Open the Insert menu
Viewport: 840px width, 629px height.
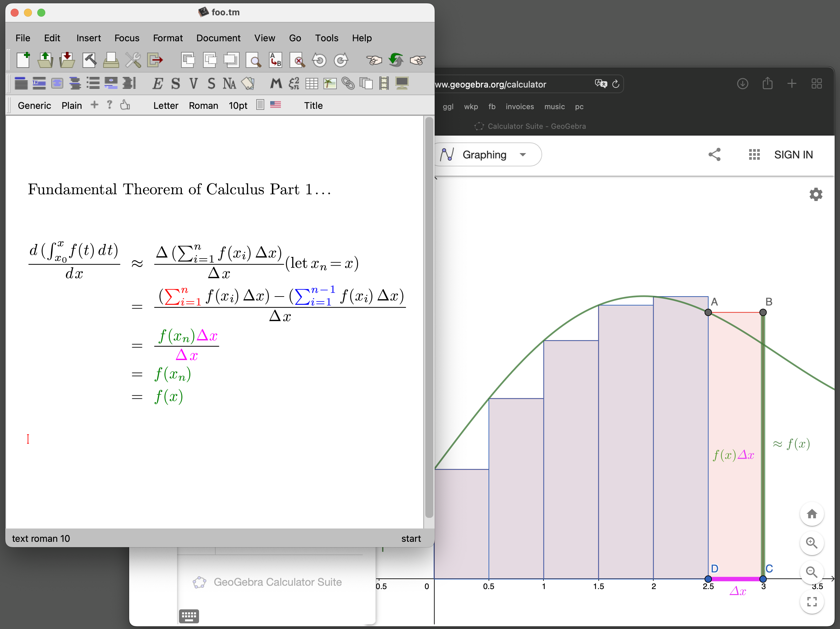coord(88,38)
